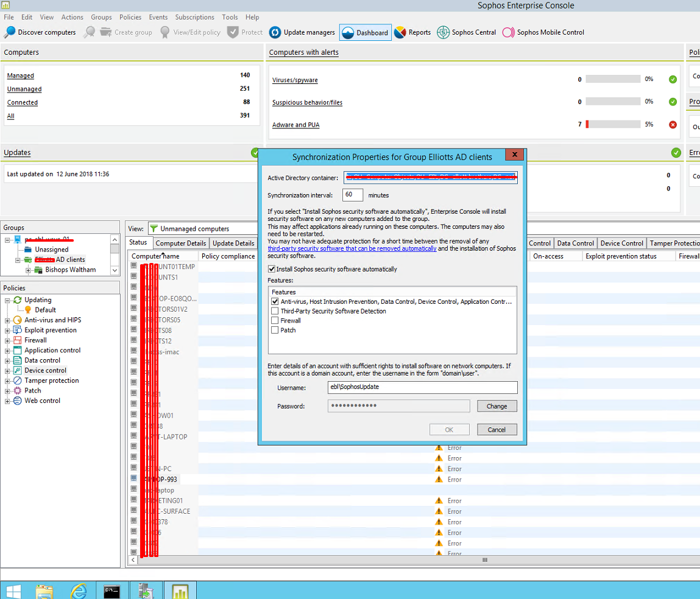The height and width of the screenshot is (599, 700).
Task: Click the View/Edit policy icon
Action: [164, 32]
